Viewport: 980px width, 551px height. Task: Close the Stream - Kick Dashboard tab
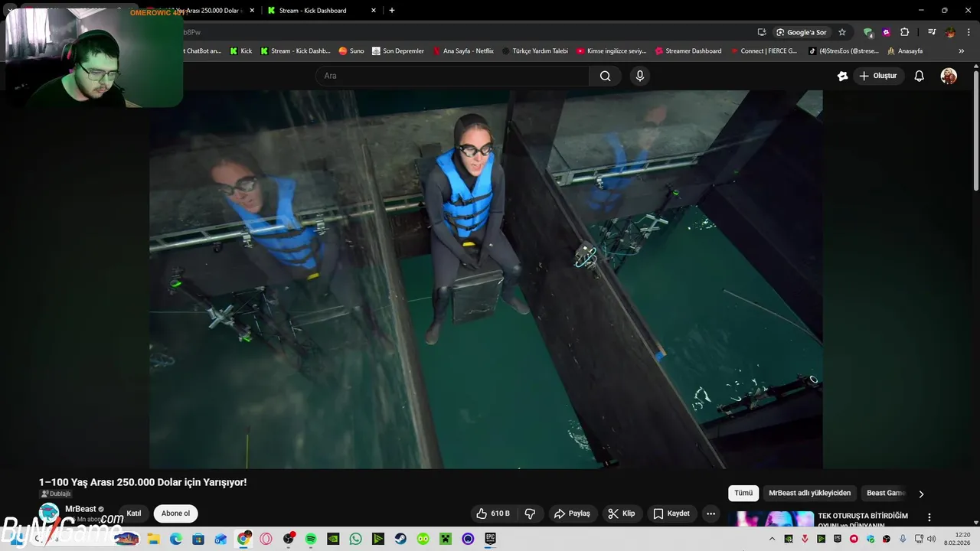coord(374,11)
